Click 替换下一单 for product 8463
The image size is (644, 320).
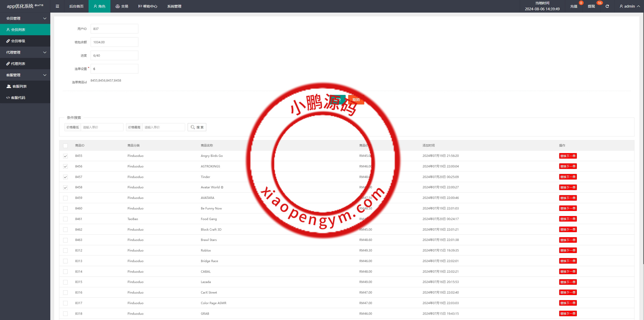coord(568,240)
